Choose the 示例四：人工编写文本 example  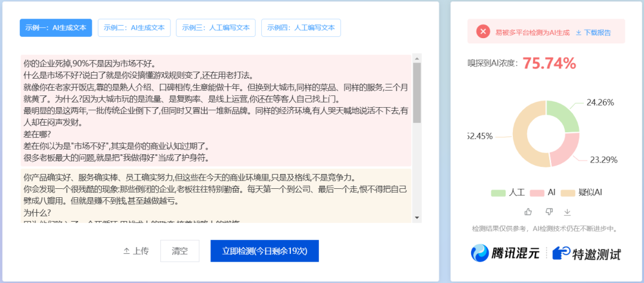click(x=301, y=27)
